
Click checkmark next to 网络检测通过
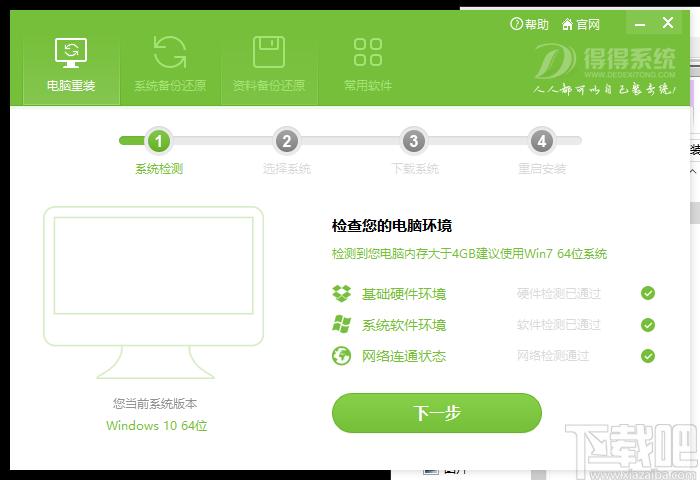(648, 356)
